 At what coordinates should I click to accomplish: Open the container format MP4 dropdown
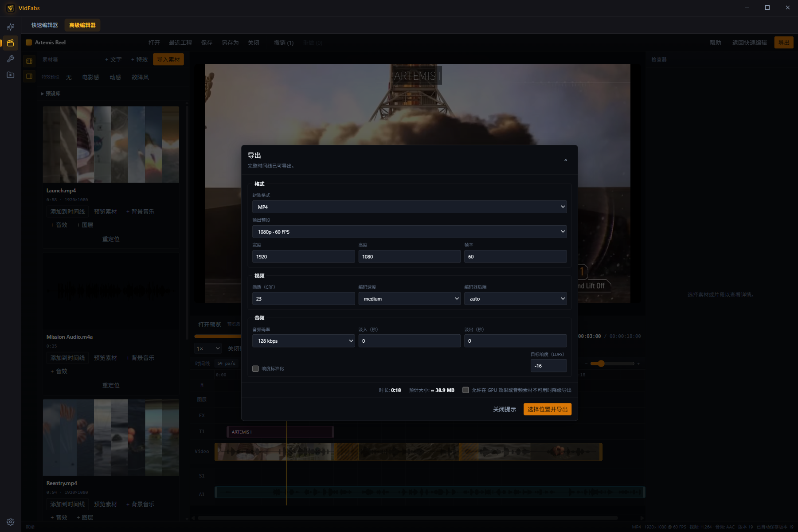[x=410, y=207]
